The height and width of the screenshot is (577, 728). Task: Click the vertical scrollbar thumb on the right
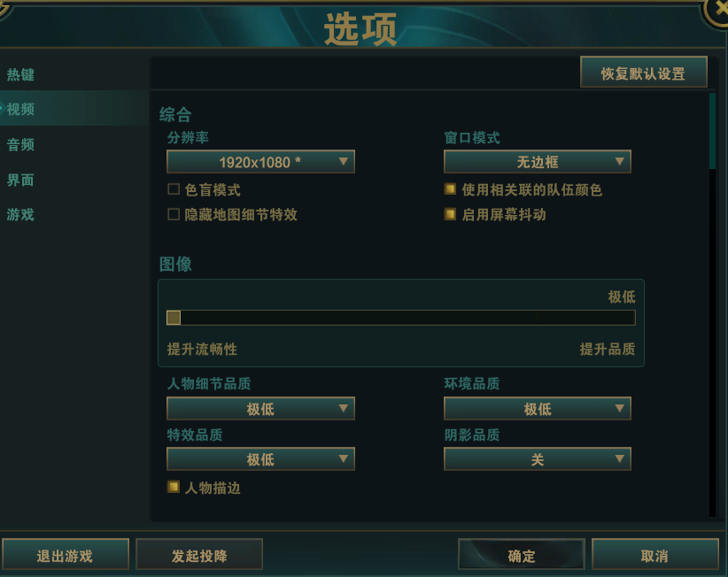712,131
